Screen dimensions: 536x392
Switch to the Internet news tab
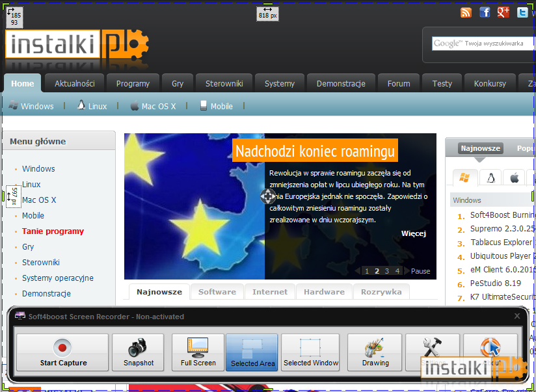pyautogui.click(x=270, y=292)
